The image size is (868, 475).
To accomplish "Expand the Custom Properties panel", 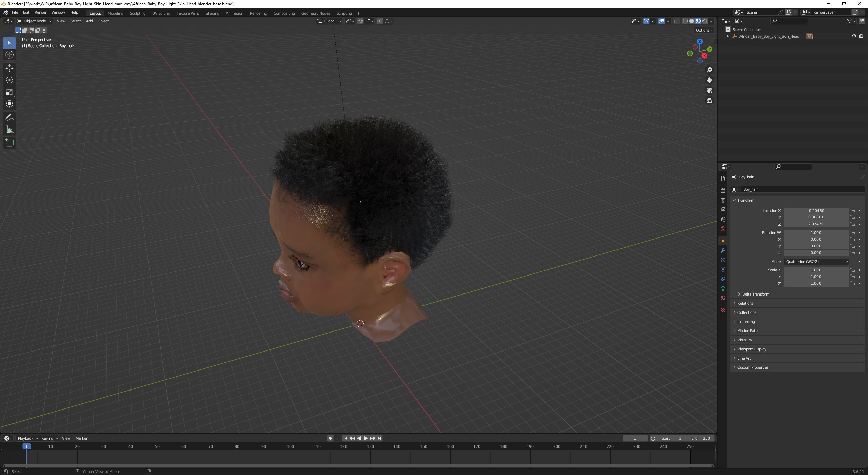I will [734, 367].
